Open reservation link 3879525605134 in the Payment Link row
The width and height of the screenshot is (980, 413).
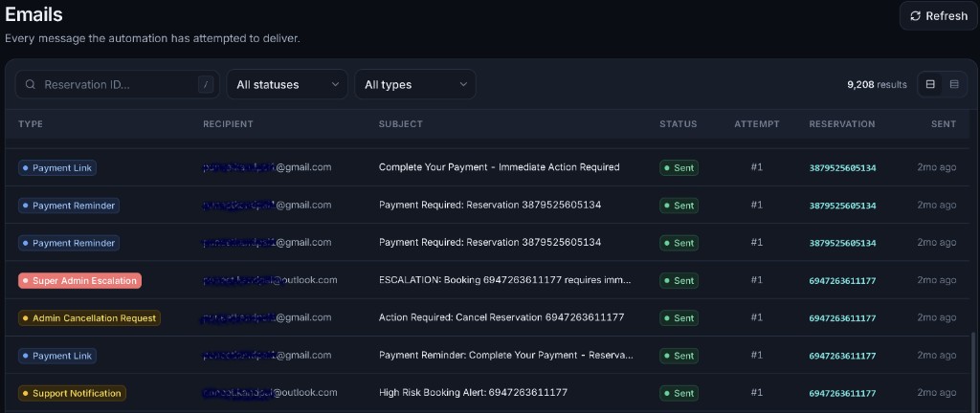tap(842, 168)
